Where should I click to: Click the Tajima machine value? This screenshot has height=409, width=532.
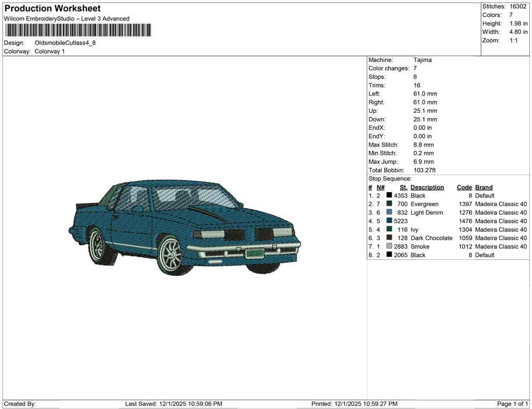422,60
